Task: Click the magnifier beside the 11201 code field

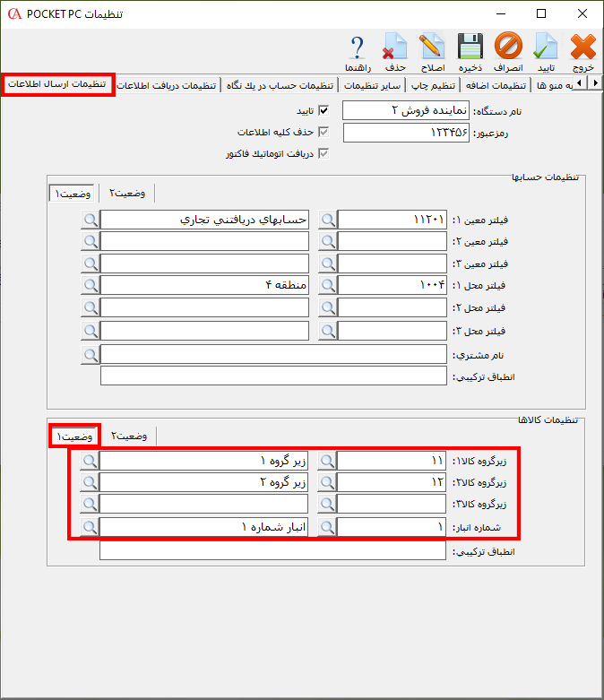Action: point(329,219)
